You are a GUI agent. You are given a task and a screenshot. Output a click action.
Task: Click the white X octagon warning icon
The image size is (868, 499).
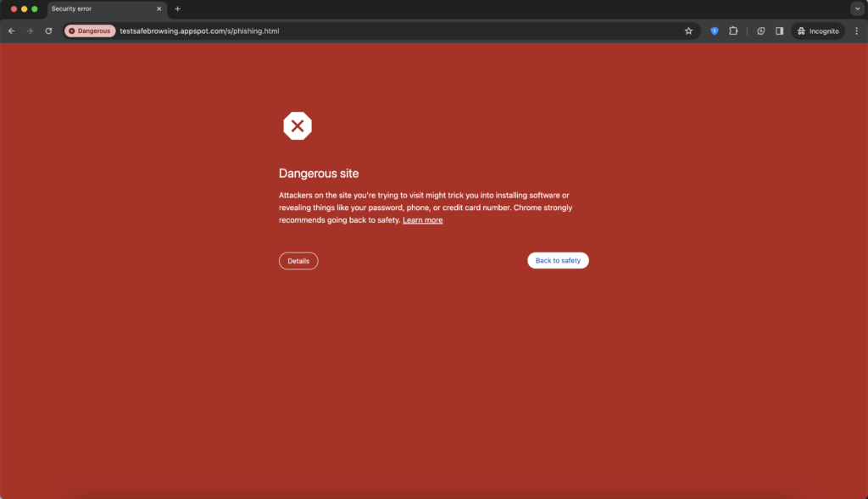[x=298, y=125]
